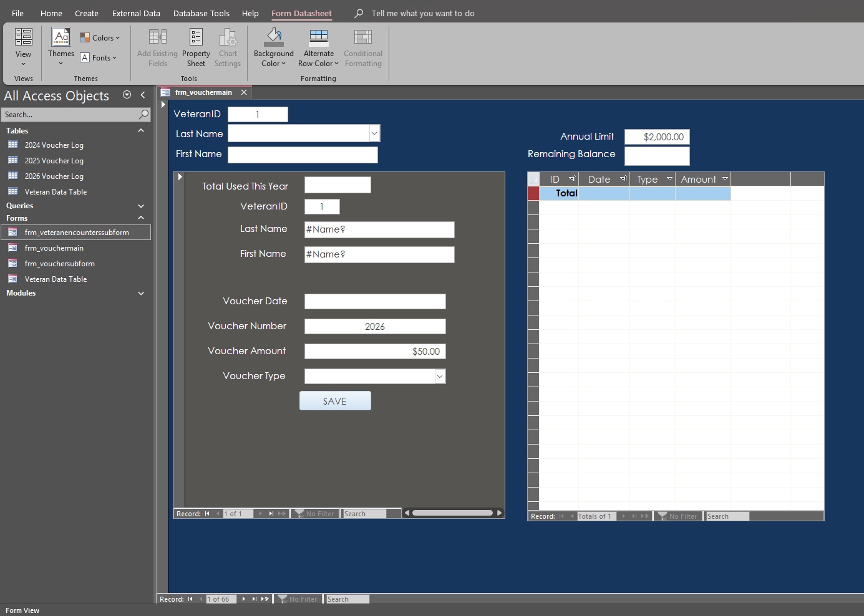Collapse the Forms group

click(x=141, y=218)
